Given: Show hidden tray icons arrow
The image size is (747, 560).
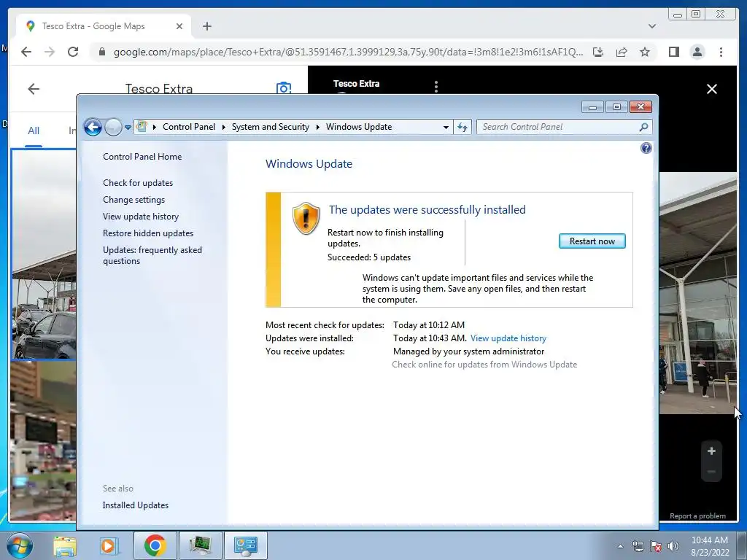Looking at the screenshot, I should tap(620, 546).
